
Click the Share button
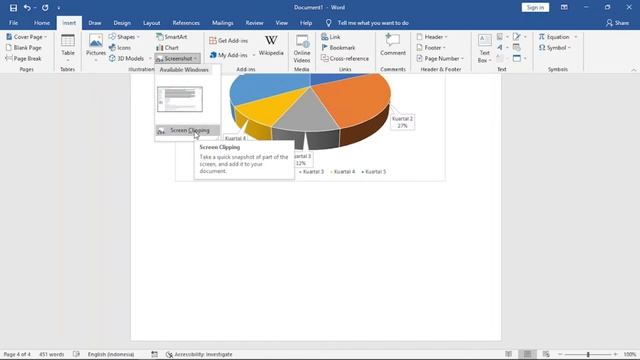pyautogui.click(x=617, y=23)
